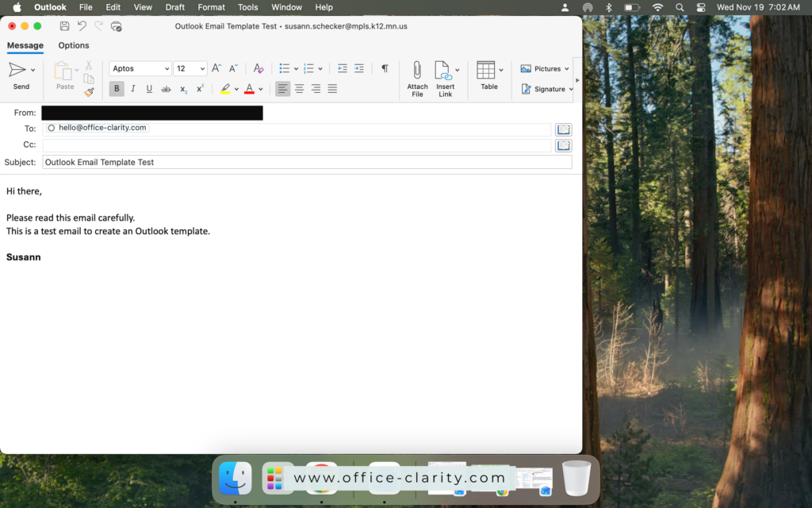Apply the yellow text highlight
The image size is (812, 508).
[227, 89]
